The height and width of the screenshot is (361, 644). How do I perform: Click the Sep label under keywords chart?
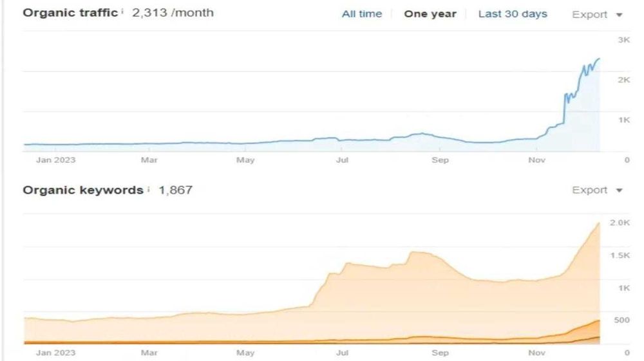point(440,353)
